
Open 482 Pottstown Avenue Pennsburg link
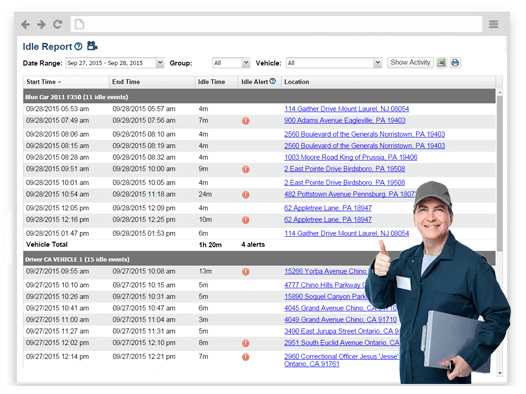350,194
